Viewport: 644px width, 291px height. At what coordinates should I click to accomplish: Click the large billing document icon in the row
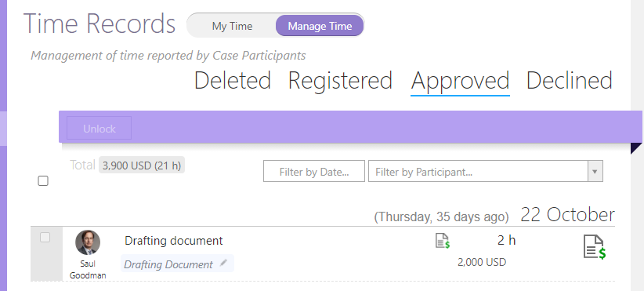595,247
